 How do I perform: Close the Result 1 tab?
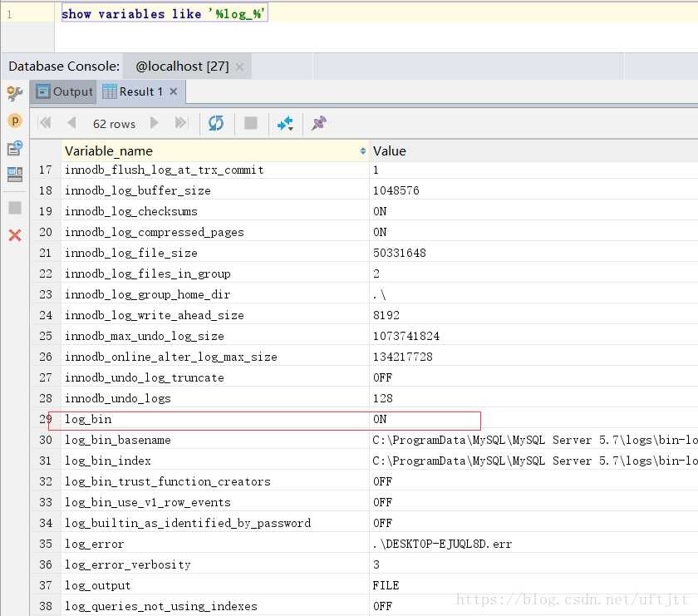(x=174, y=91)
